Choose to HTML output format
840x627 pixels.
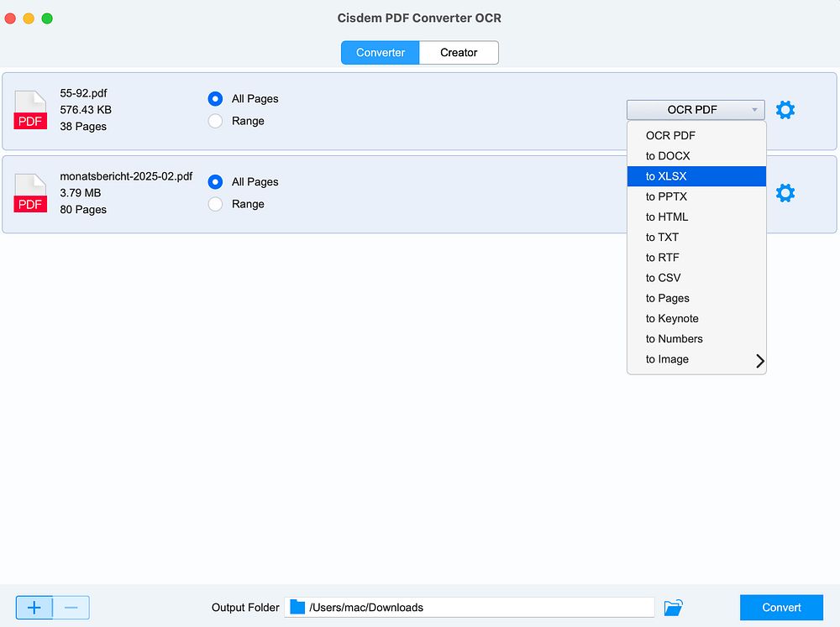coord(696,217)
